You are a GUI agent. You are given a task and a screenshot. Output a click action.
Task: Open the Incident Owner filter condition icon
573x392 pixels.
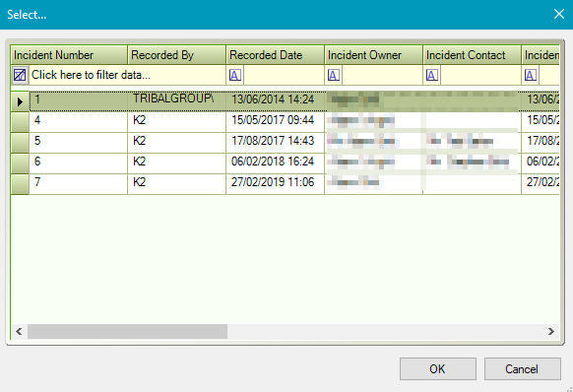334,75
